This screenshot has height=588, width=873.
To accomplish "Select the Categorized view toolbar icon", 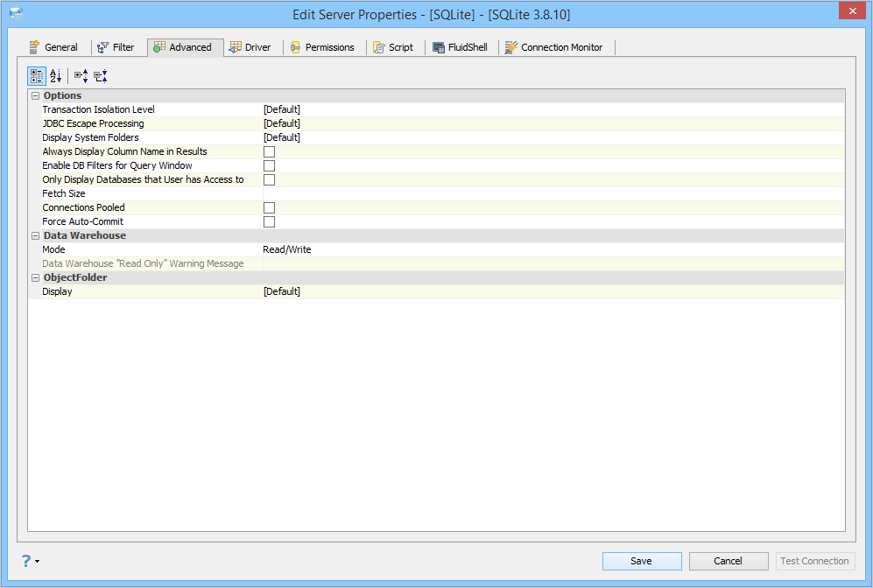I will pyautogui.click(x=37, y=75).
